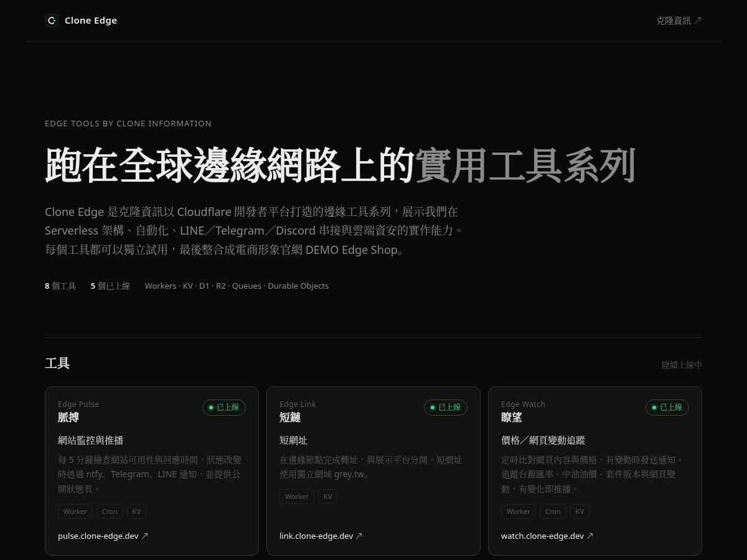Image resolution: width=747 pixels, height=560 pixels.
Task: Click the 已上線 status badge on Edge Link
Action: 446,408
